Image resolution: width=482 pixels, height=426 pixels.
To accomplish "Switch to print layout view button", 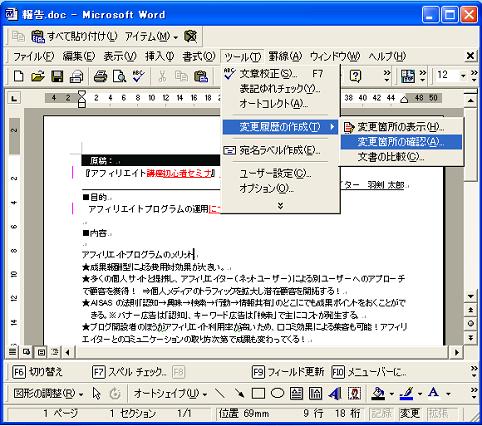I will (x=41, y=352).
